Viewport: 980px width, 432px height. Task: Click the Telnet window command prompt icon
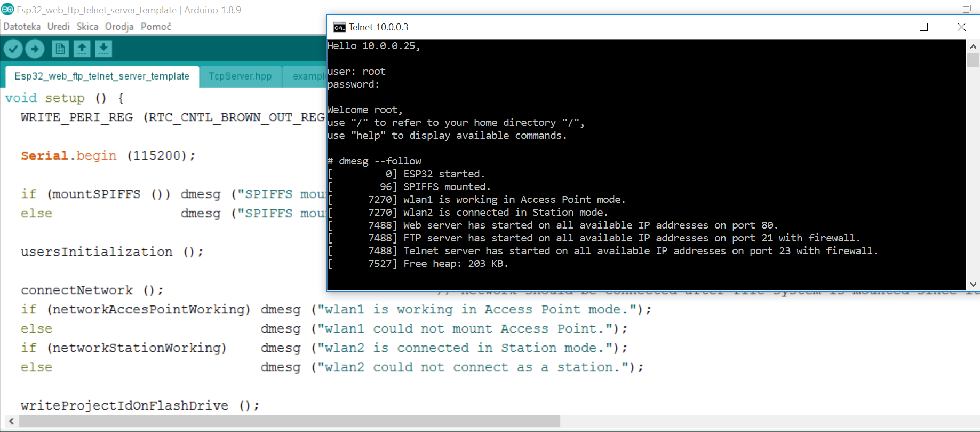point(339,27)
